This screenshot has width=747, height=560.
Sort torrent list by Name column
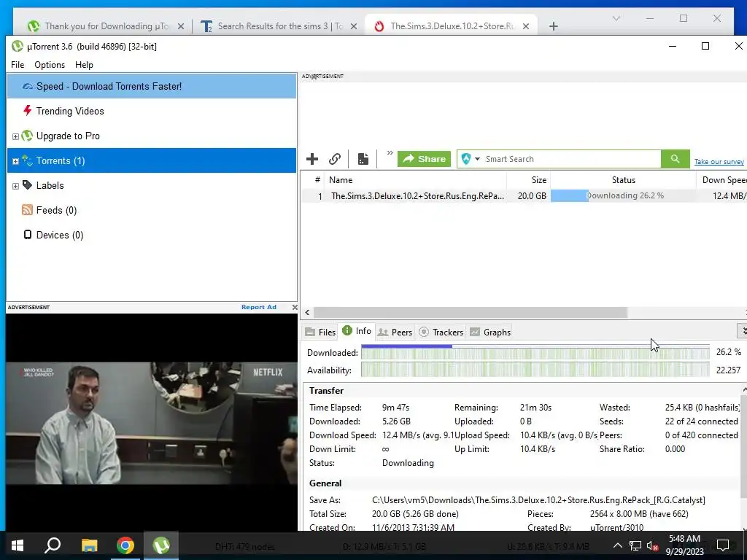[x=415, y=180]
